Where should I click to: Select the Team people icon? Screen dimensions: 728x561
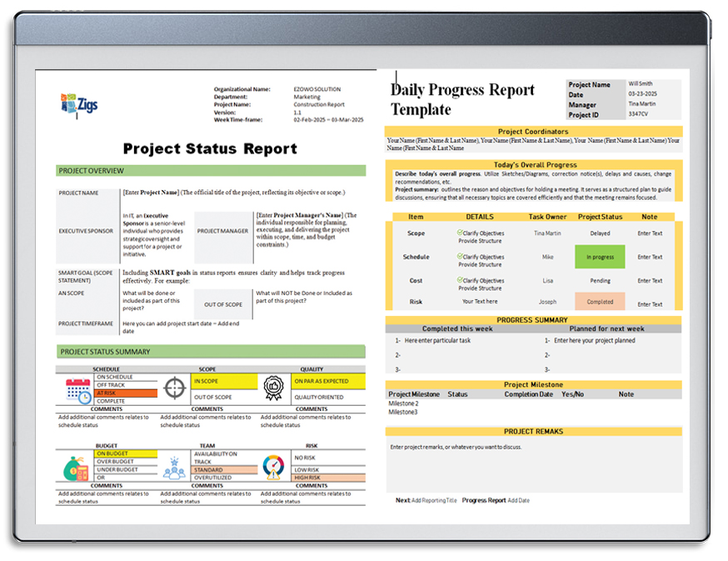[174, 470]
